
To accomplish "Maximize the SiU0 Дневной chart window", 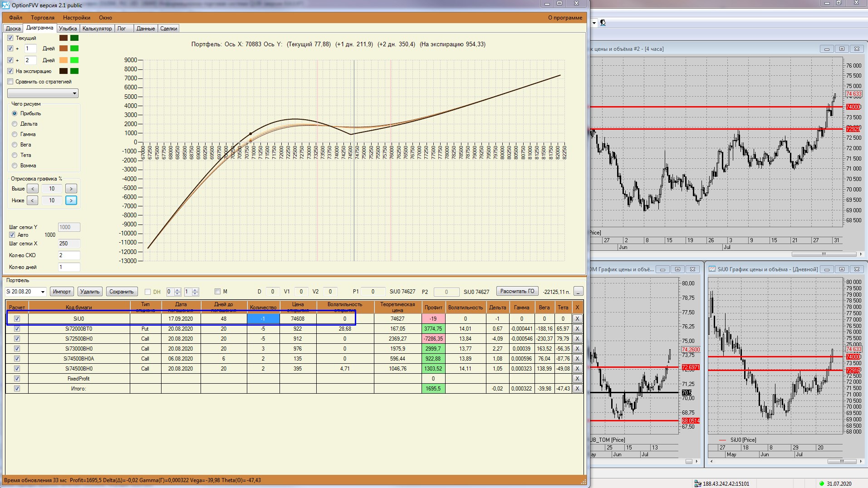I will click(842, 269).
